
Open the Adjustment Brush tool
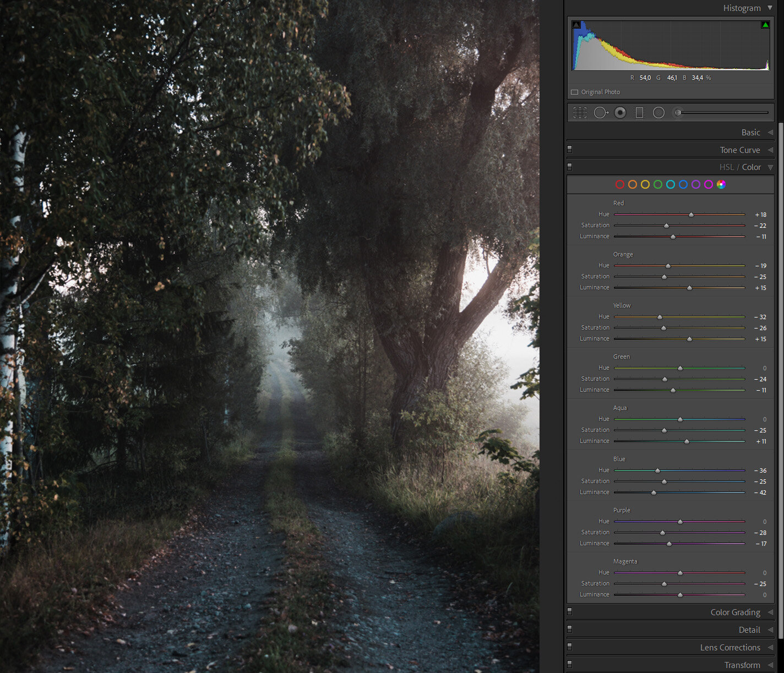(677, 112)
